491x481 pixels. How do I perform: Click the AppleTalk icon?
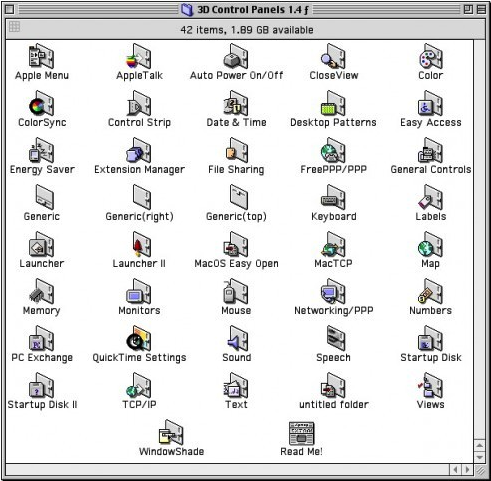click(x=139, y=56)
